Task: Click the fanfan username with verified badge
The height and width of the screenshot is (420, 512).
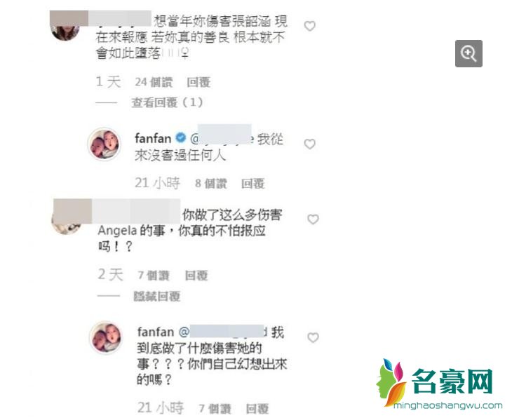Action: (153, 138)
